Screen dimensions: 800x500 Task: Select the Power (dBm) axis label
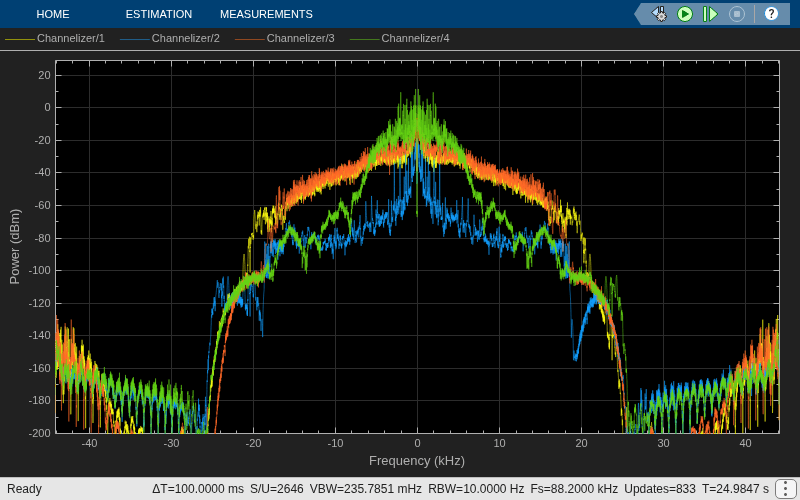pos(15,246)
